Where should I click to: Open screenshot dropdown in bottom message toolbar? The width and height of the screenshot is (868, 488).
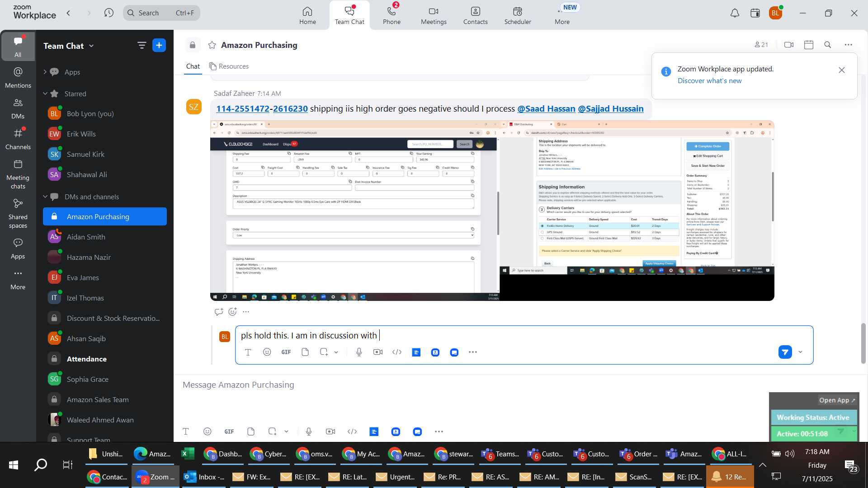(x=286, y=432)
